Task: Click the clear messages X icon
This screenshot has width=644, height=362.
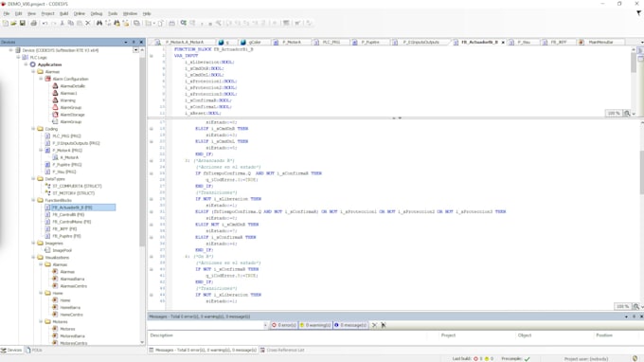Action: click(374, 325)
